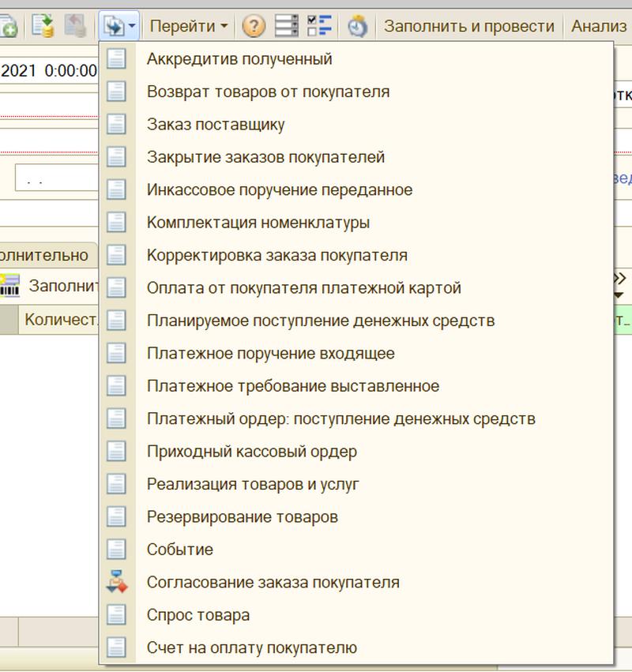Click the icon beside Платежное поручение входящее
632x672 pixels.
[x=116, y=353]
